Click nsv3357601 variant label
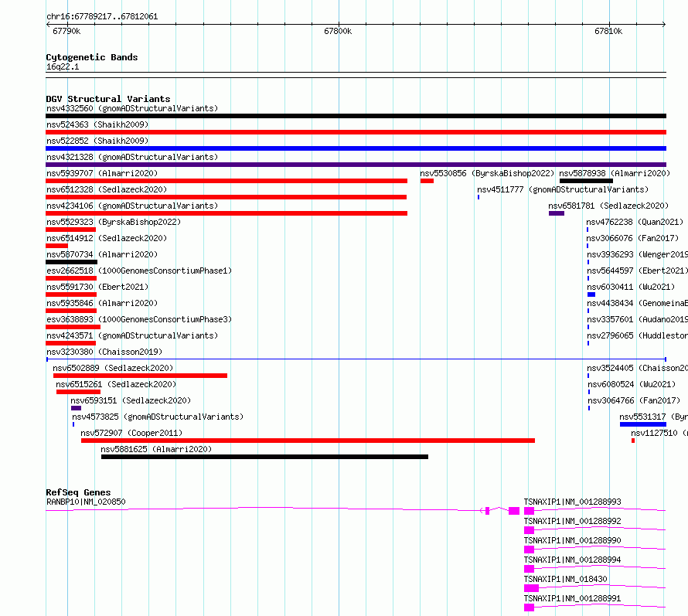 tap(637, 319)
